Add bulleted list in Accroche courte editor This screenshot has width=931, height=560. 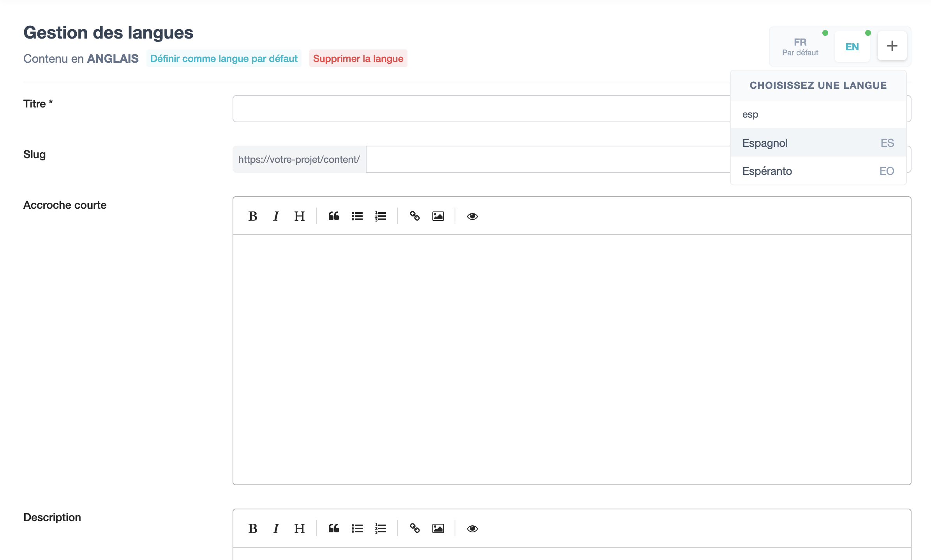(357, 216)
